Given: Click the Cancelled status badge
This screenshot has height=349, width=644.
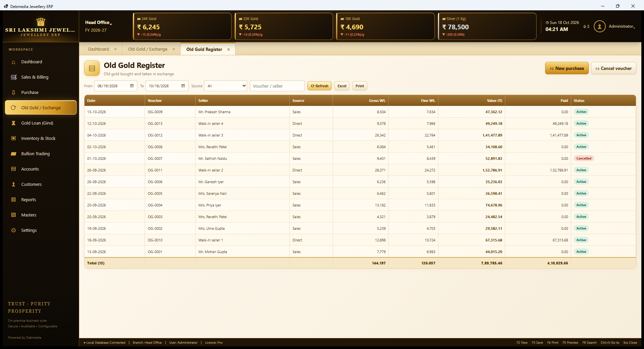Looking at the screenshot, I should pyautogui.click(x=584, y=159).
